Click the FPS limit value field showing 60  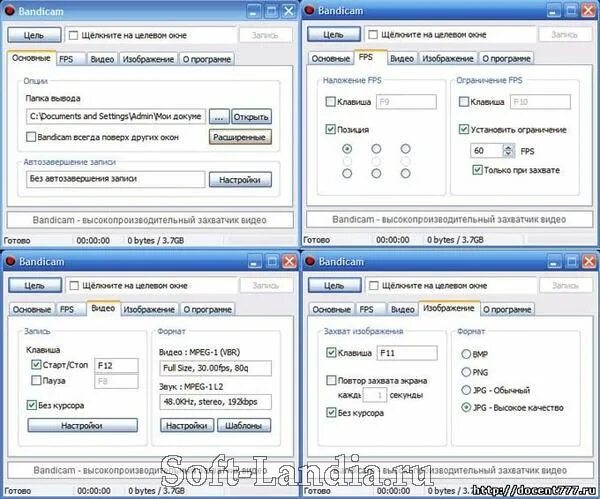point(486,151)
